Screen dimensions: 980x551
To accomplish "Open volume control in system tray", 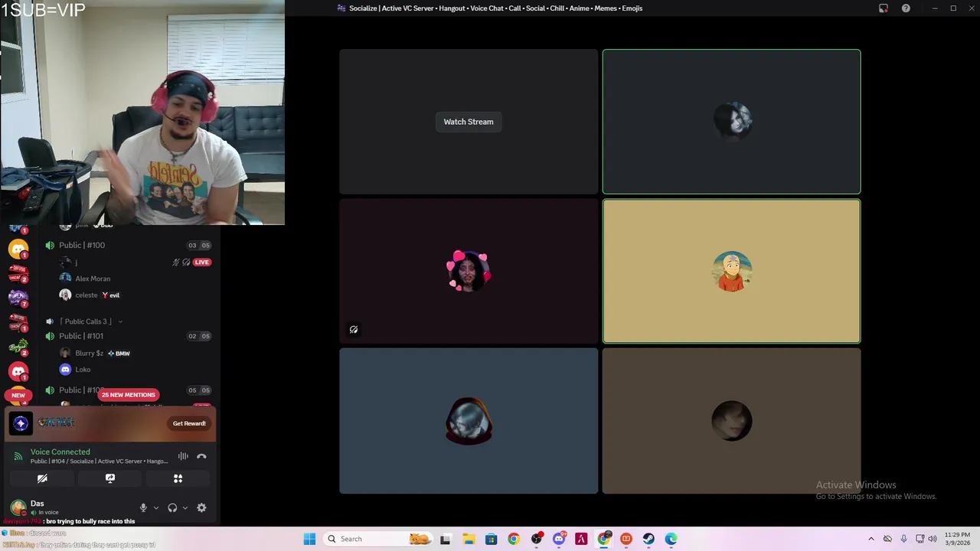I will (933, 539).
